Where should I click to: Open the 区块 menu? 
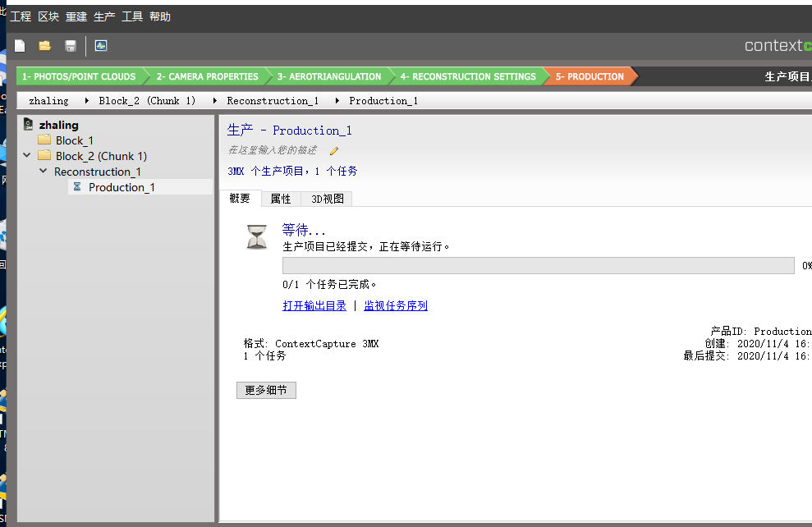click(x=48, y=16)
